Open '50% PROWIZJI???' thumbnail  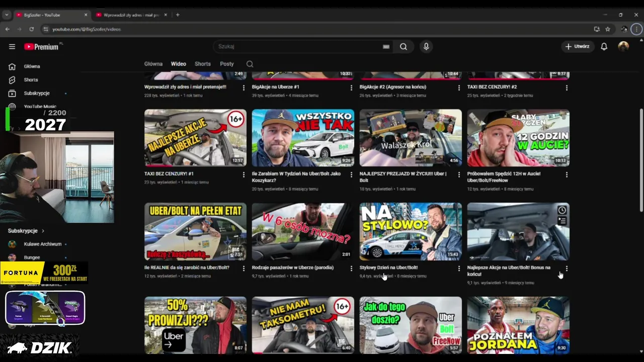[x=195, y=325]
